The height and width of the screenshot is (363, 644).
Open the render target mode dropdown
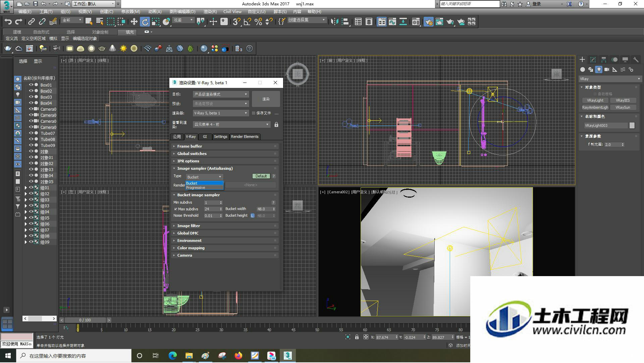click(x=220, y=94)
